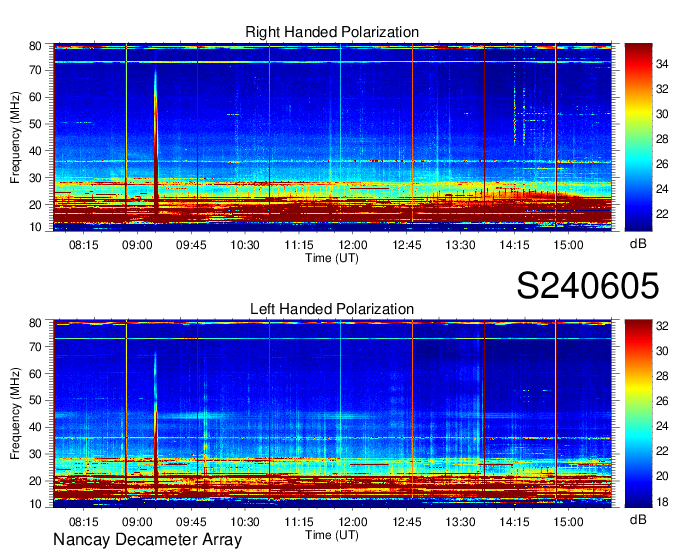Click the 'S240605' date label
The height and width of the screenshot is (552, 680).
(x=588, y=285)
